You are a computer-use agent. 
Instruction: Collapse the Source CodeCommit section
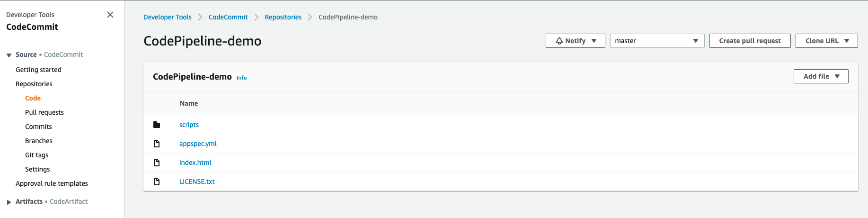(x=9, y=55)
